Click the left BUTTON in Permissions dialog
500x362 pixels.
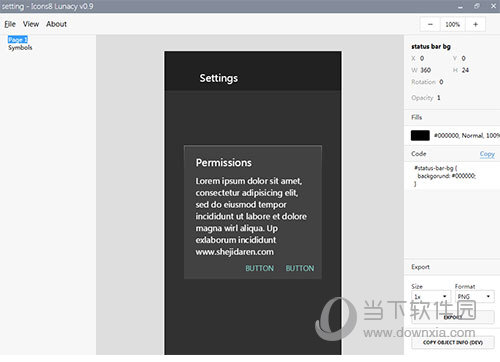point(260,268)
